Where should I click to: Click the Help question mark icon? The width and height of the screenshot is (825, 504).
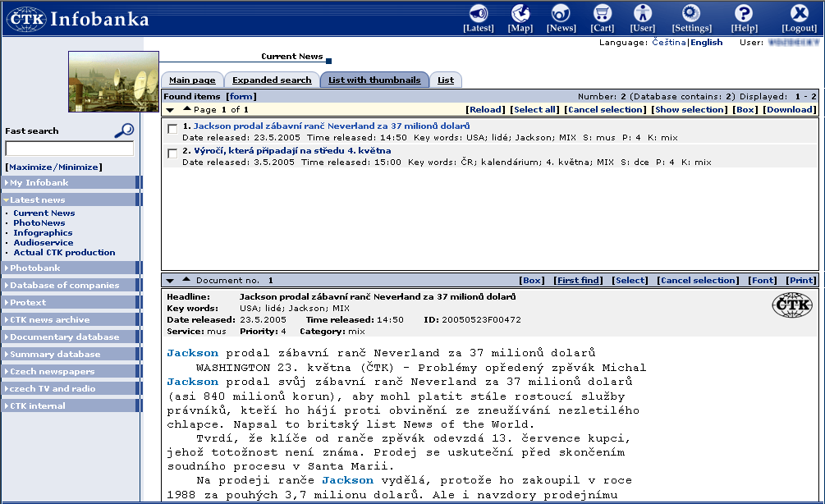pyautogui.click(x=744, y=13)
